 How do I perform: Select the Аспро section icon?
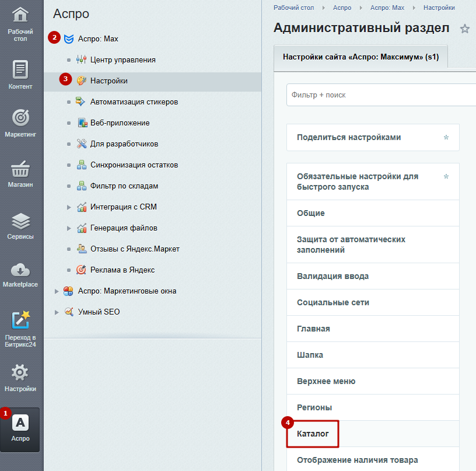[20, 423]
